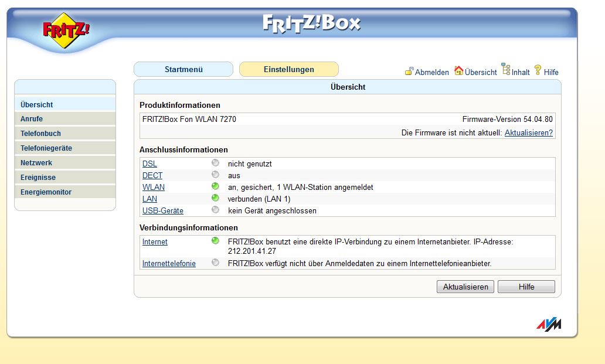The height and width of the screenshot is (364, 605).
Task: Click the text Firmware-Version 54.04.80
Action: click(x=507, y=119)
